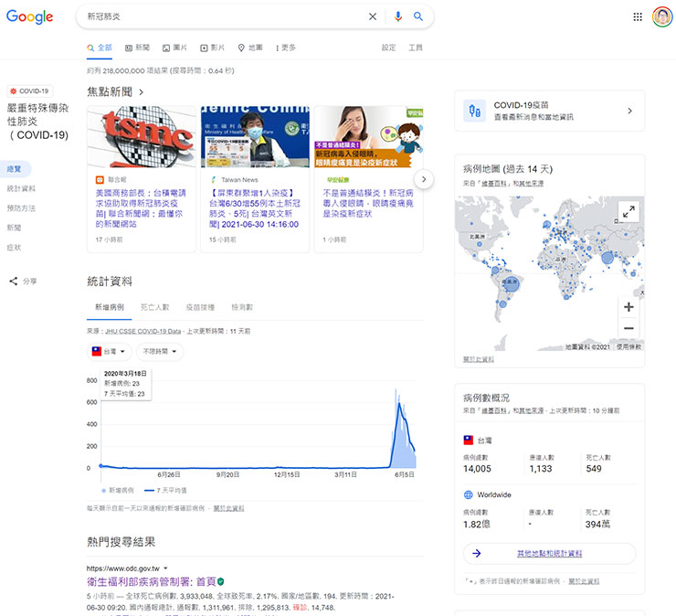Viewport: 676px width, 616px height.
Task: Select the 新增病例 statistics tab
Action: tap(109, 307)
